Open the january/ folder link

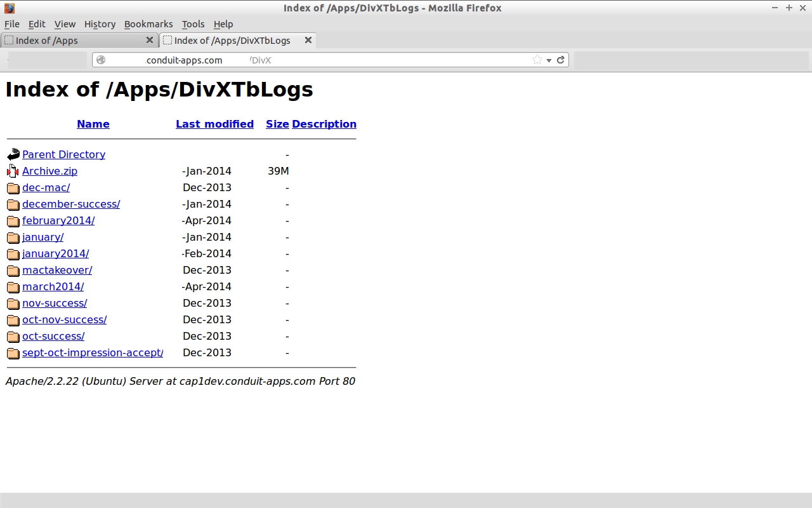tap(43, 237)
